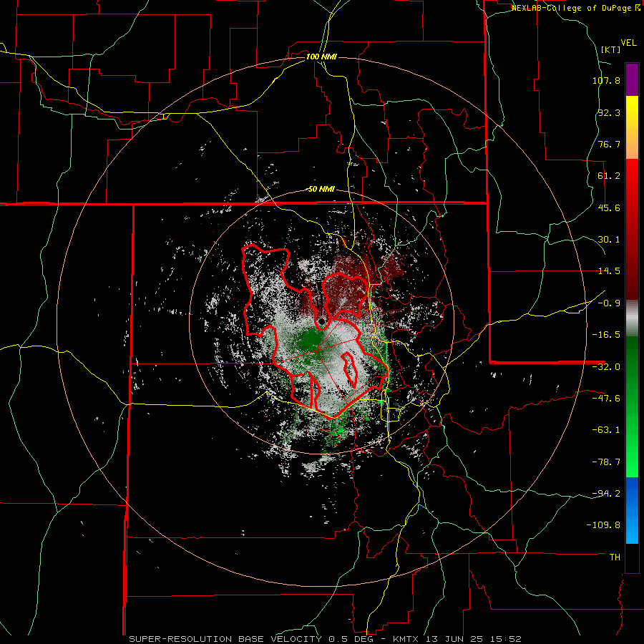
Task: Click the TH legend label
Action: [615, 557]
